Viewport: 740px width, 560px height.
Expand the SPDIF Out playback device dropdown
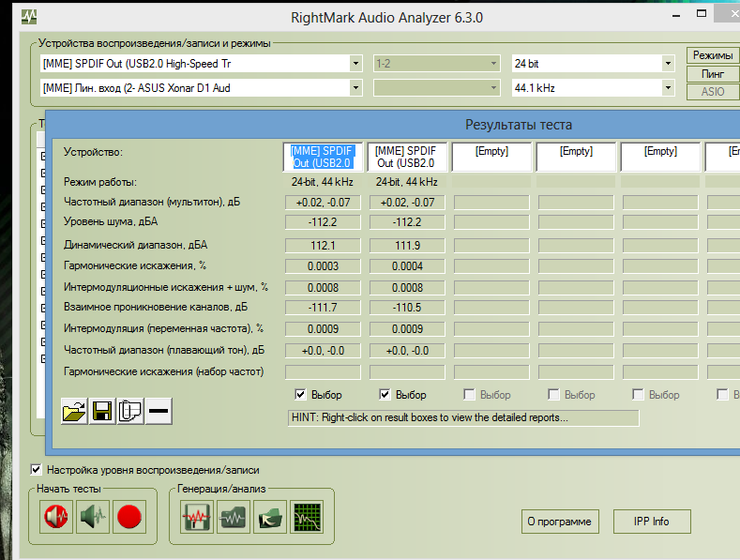click(355, 63)
